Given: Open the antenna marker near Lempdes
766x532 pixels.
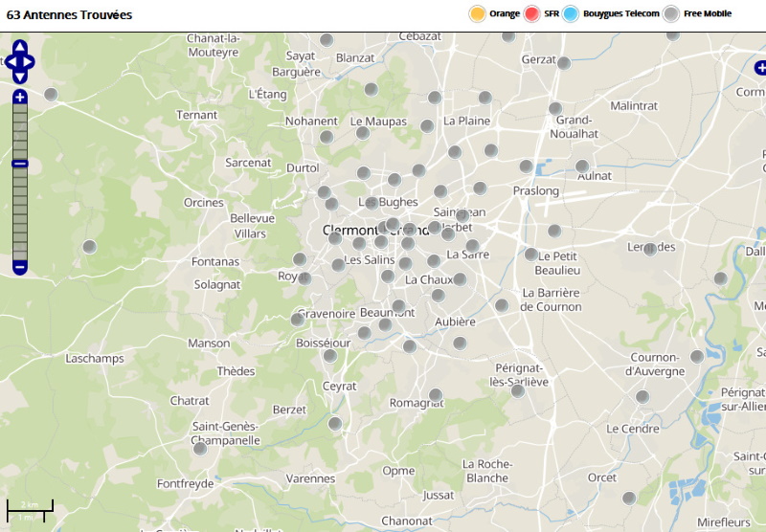Looking at the screenshot, I should tap(650, 249).
